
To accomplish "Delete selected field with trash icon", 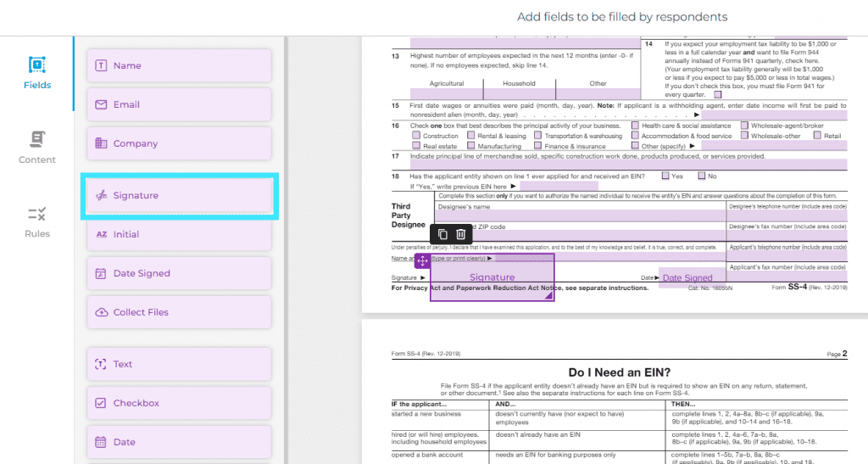I will pos(460,234).
